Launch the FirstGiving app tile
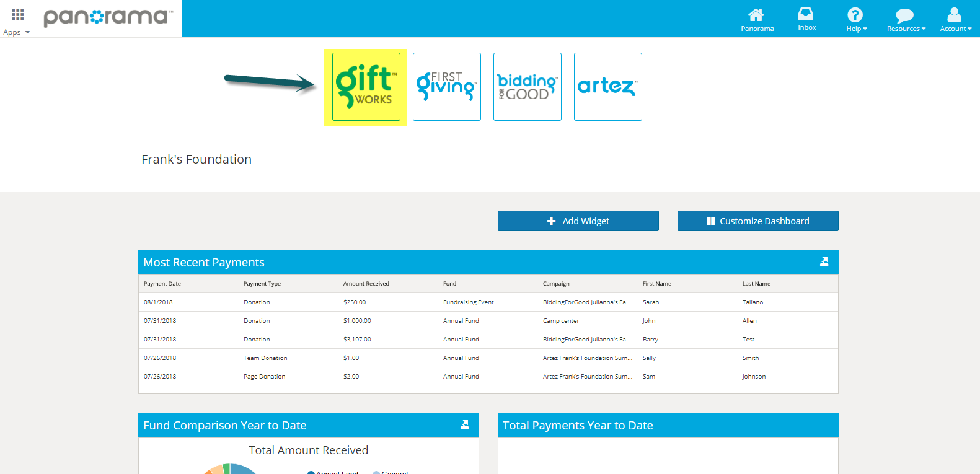The image size is (980, 474). (x=446, y=87)
